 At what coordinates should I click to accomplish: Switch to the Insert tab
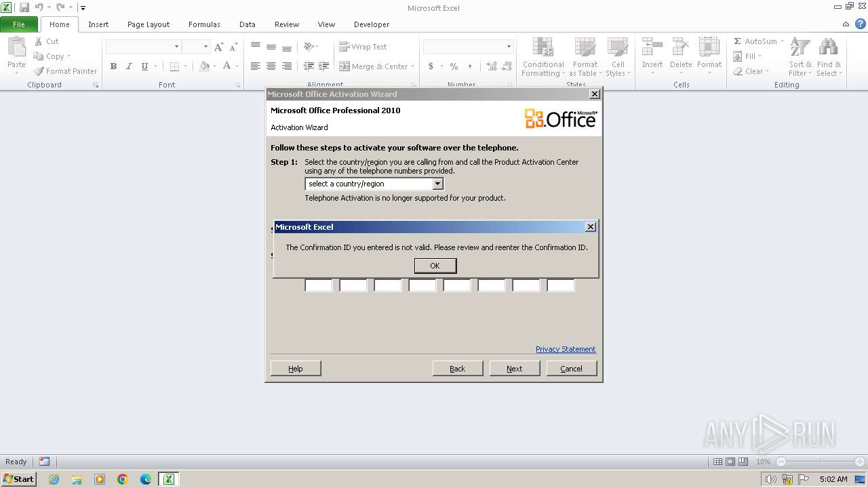pos(98,24)
